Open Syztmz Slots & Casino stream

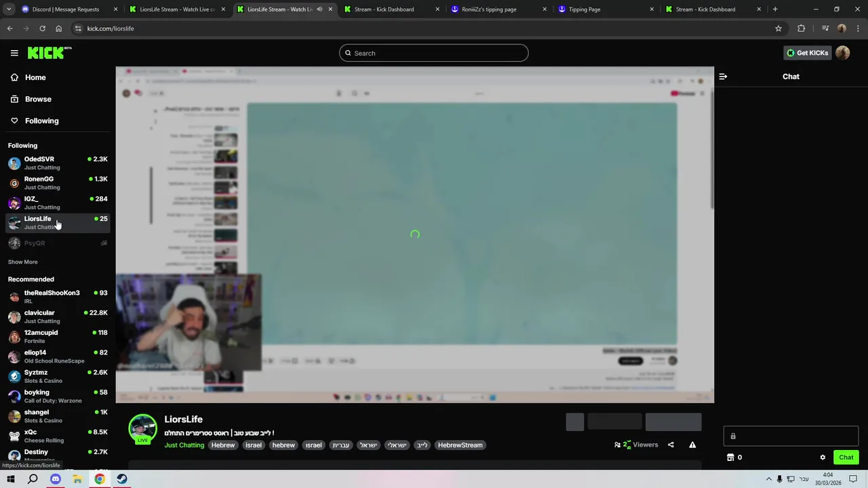(x=58, y=376)
